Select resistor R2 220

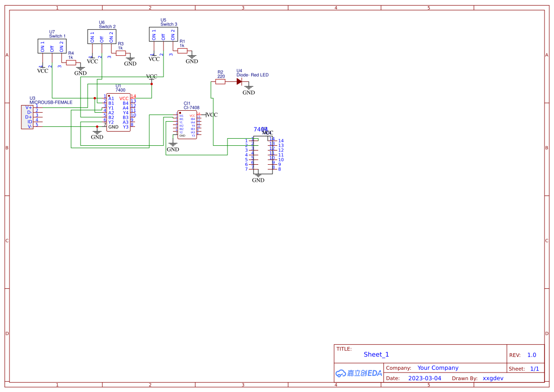(x=220, y=81)
